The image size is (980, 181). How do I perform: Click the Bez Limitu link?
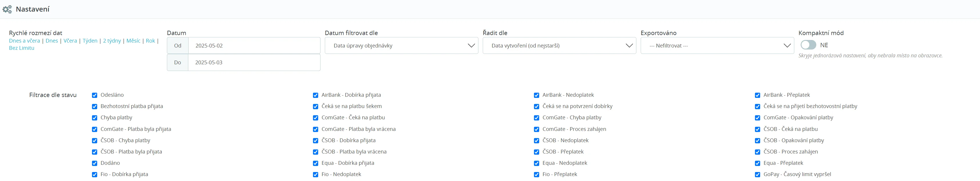[x=22, y=48]
